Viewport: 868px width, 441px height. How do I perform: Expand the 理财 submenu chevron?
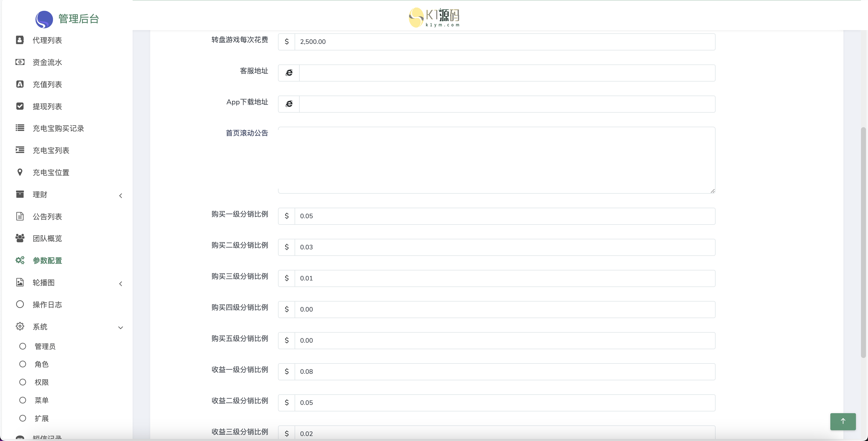point(121,196)
